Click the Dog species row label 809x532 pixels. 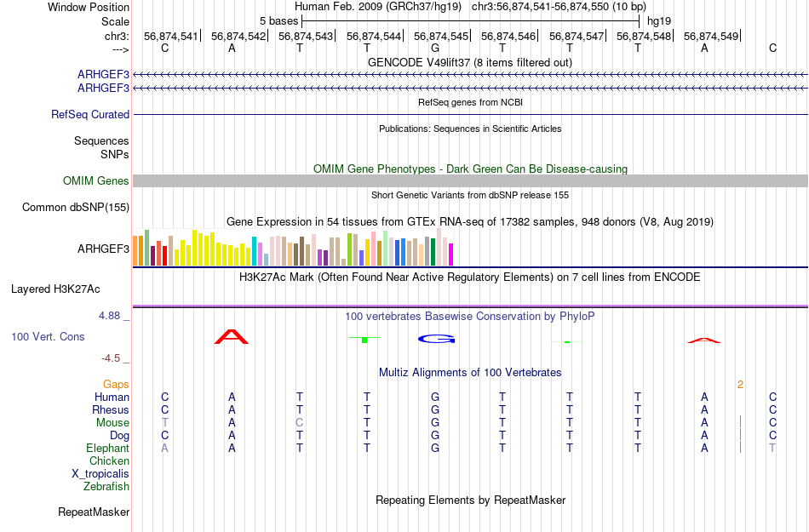tap(119, 436)
